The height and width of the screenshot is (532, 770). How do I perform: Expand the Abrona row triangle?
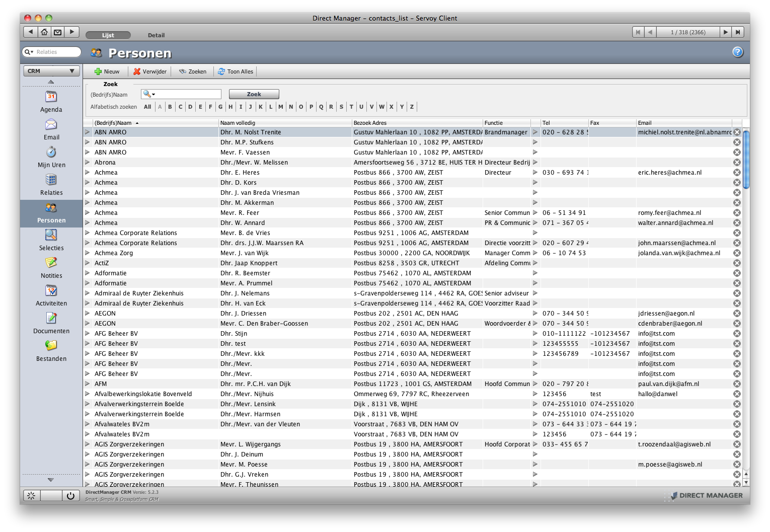click(x=88, y=162)
